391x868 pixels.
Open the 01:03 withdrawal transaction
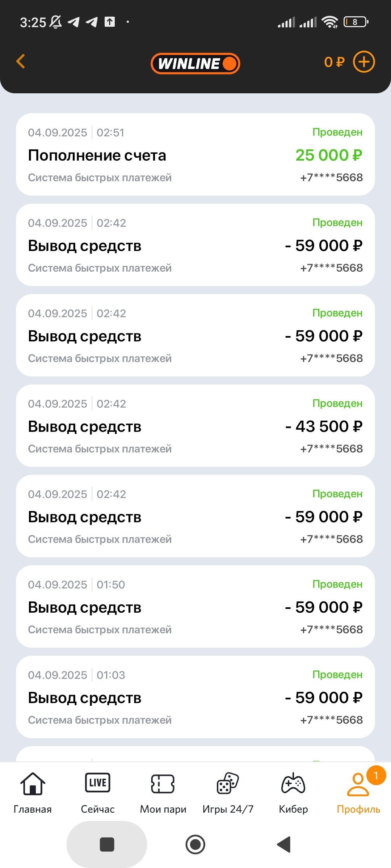click(x=195, y=697)
